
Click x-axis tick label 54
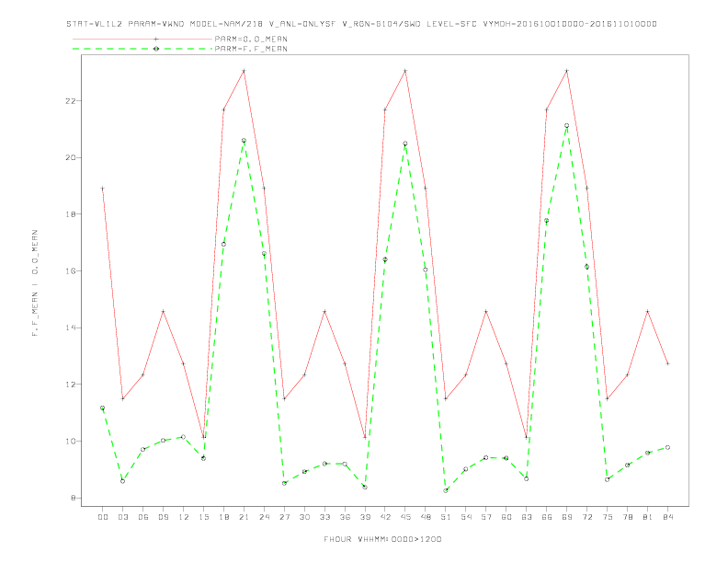pos(466,517)
